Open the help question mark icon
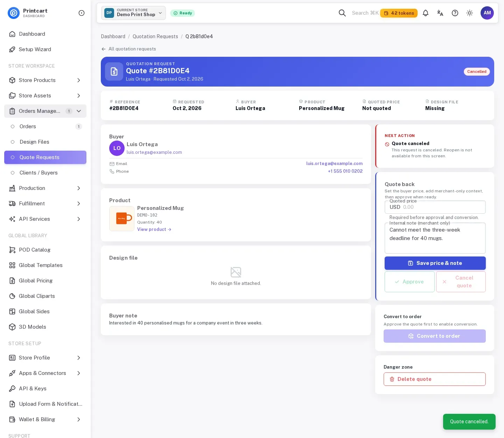The image size is (504, 438). (455, 13)
